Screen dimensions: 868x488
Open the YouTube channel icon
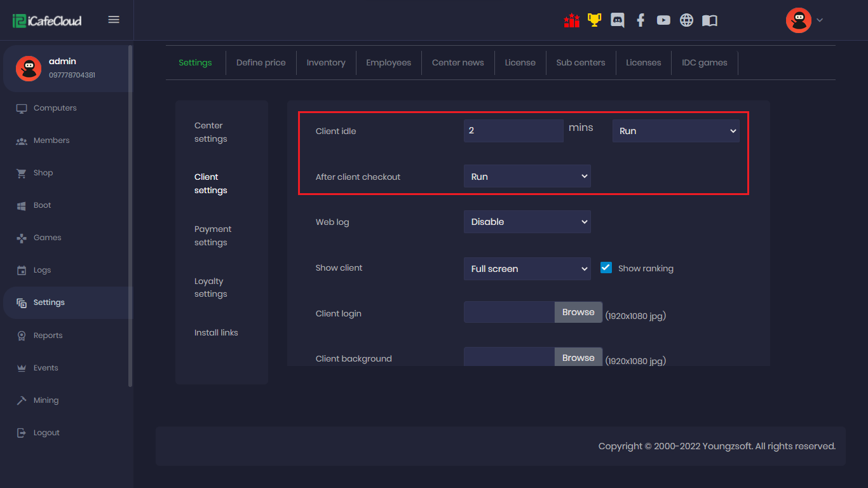click(x=663, y=20)
